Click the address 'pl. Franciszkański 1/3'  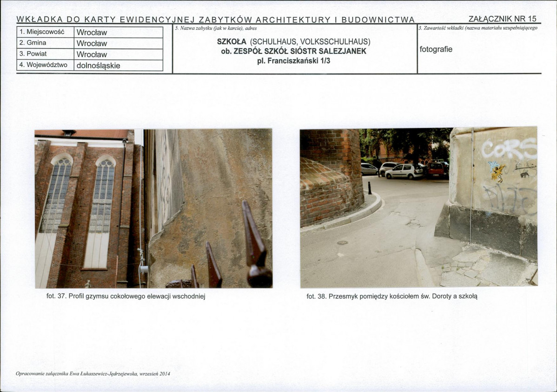coord(293,61)
